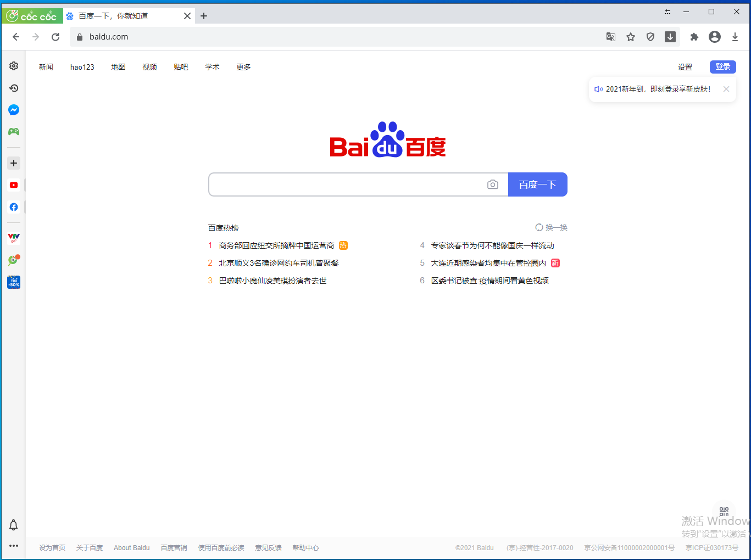This screenshot has height=560, width=751.
Task: Reload the current page
Action: [55, 37]
